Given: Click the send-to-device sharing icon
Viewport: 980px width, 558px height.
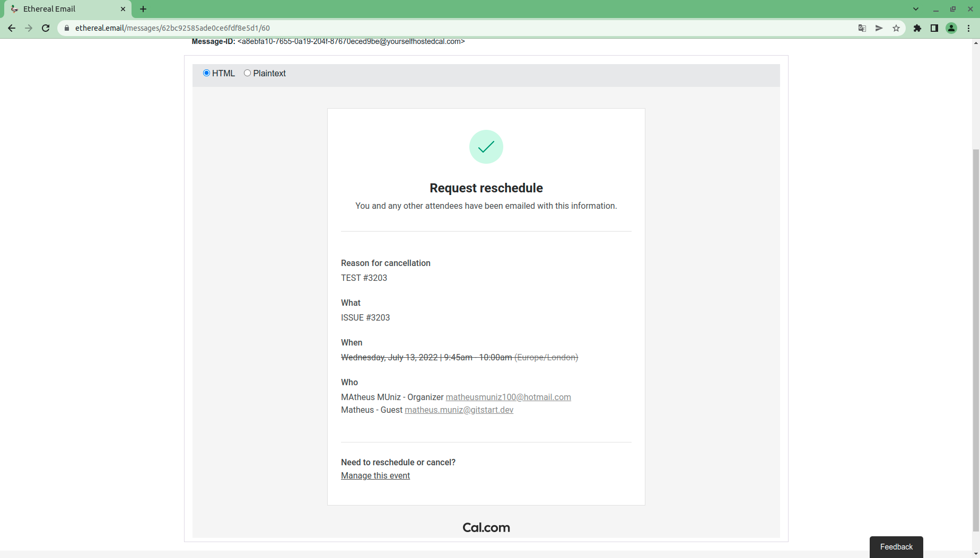Looking at the screenshot, I should (879, 28).
